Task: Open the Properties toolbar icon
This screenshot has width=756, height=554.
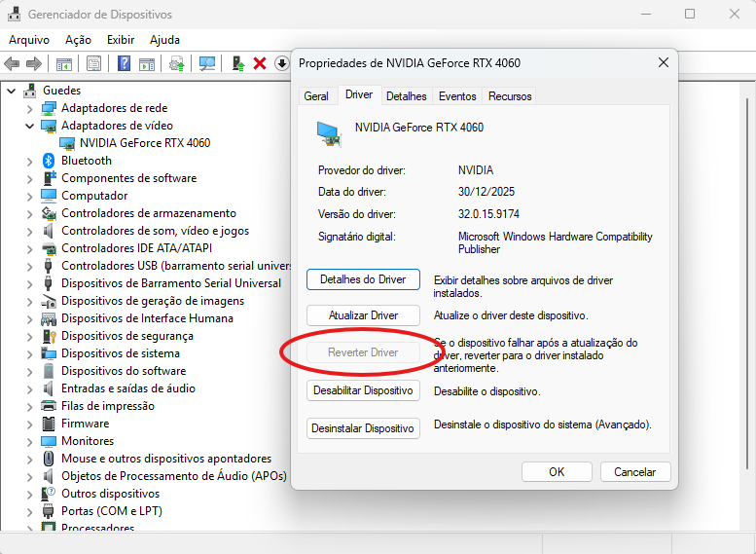Action: click(x=93, y=63)
